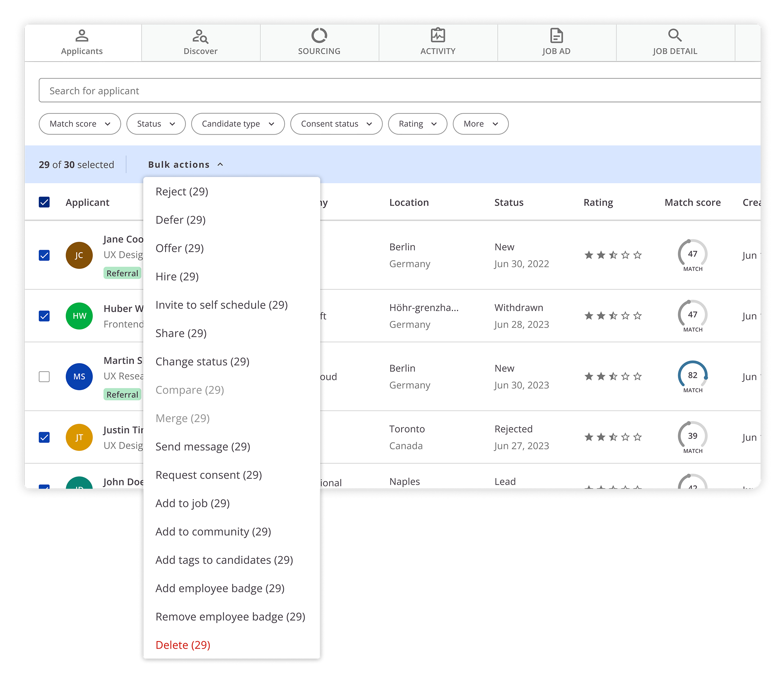Check Martin's row checkbox
This screenshot has width=784, height=674.
tap(44, 376)
